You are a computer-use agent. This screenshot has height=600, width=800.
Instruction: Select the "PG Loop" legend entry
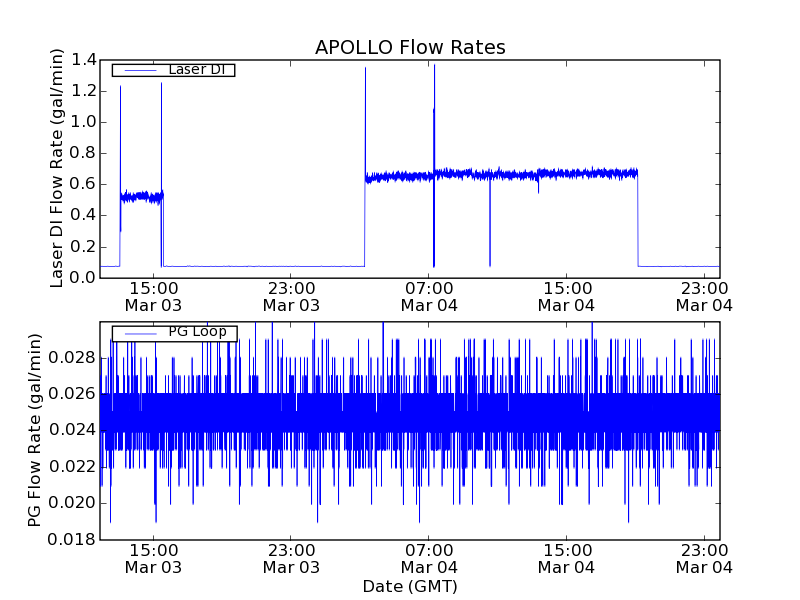point(174,333)
